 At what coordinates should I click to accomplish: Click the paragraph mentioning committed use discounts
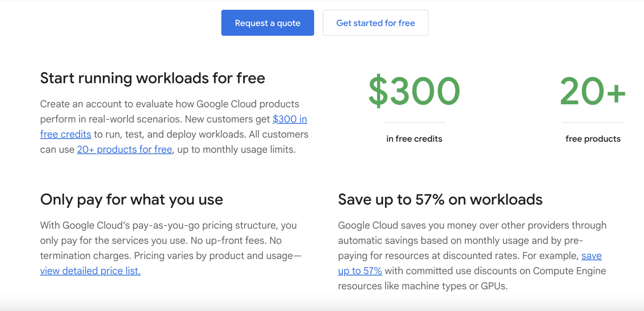pos(472,255)
